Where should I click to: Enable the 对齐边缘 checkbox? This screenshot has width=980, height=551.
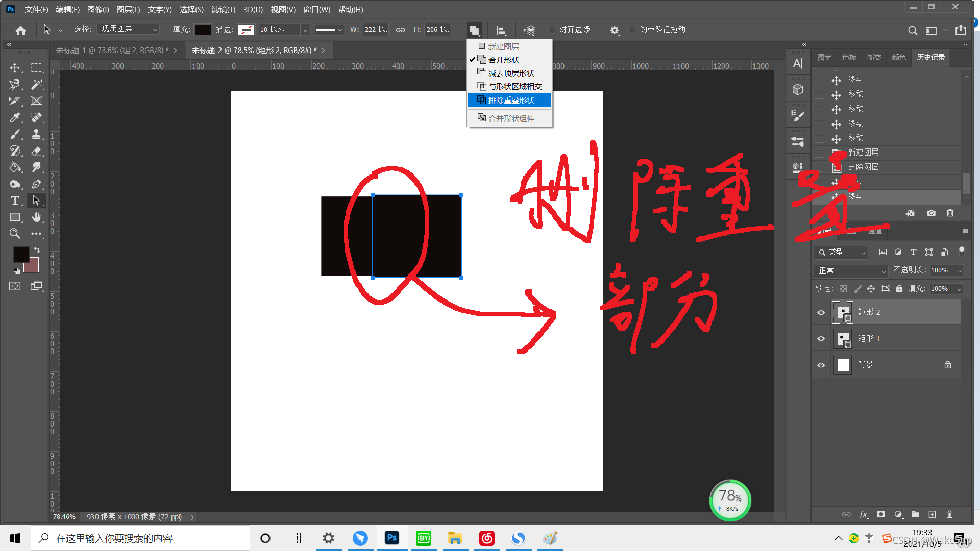click(x=552, y=30)
